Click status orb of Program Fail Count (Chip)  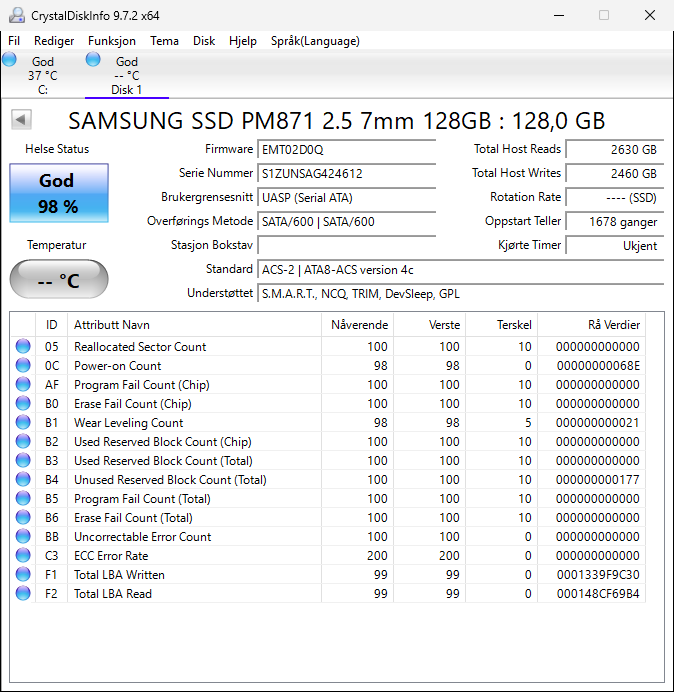tap(23, 384)
